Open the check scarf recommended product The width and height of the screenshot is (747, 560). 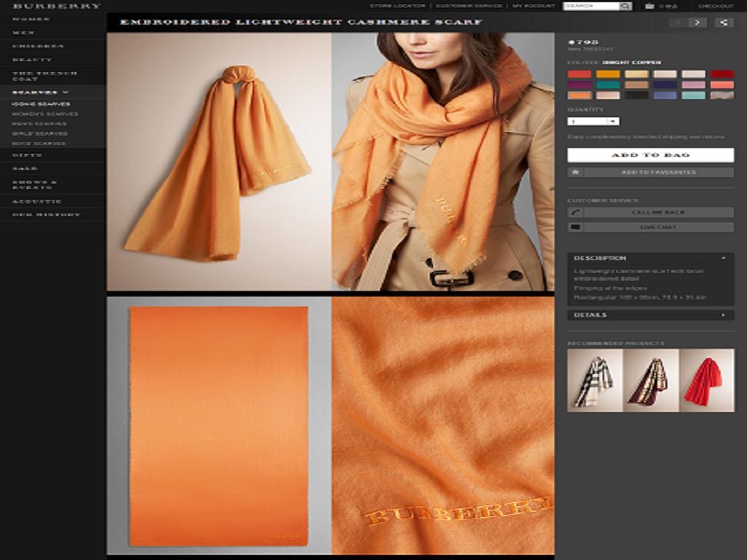tap(595, 381)
